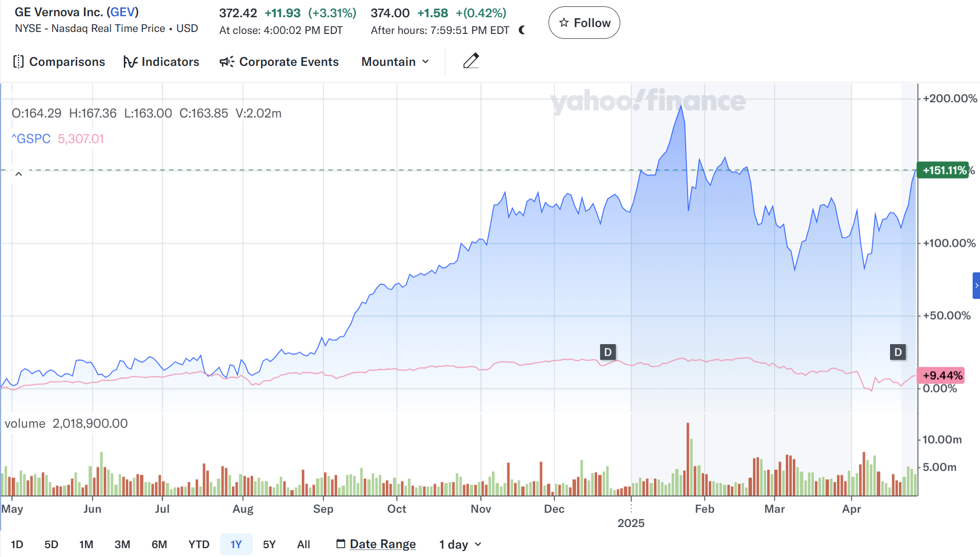Open the Mountain chart type dropdown

[x=395, y=62]
